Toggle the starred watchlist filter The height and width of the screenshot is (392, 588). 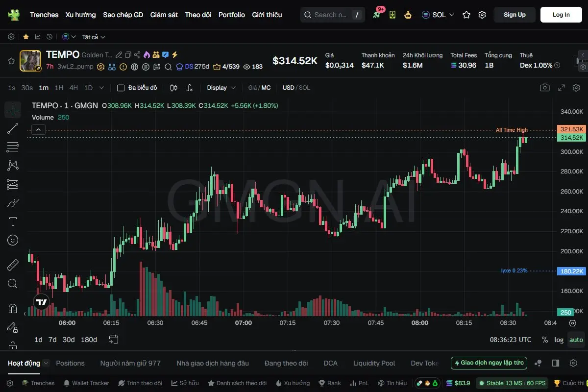tap(25, 37)
